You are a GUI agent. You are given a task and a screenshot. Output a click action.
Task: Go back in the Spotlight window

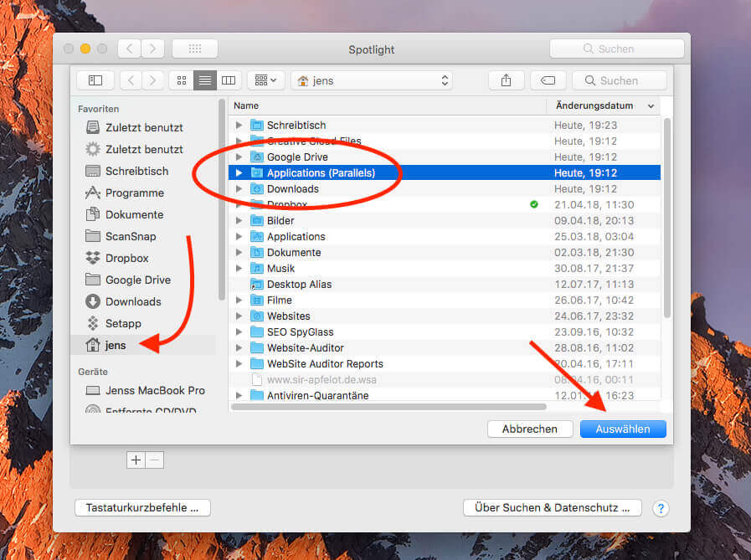(129, 49)
